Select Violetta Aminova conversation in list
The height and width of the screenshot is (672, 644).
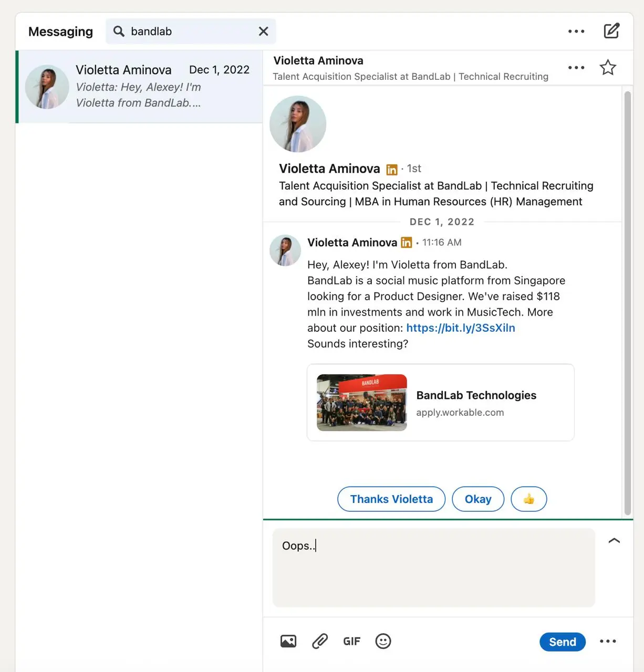(x=139, y=87)
